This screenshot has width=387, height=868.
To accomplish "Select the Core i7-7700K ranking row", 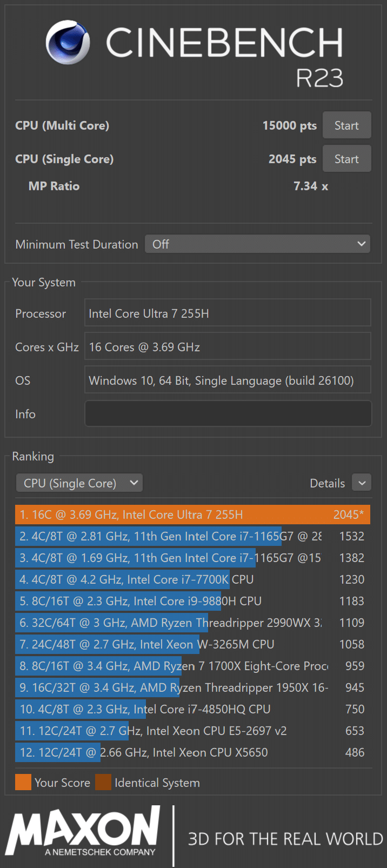I will [x=192, y=579].
